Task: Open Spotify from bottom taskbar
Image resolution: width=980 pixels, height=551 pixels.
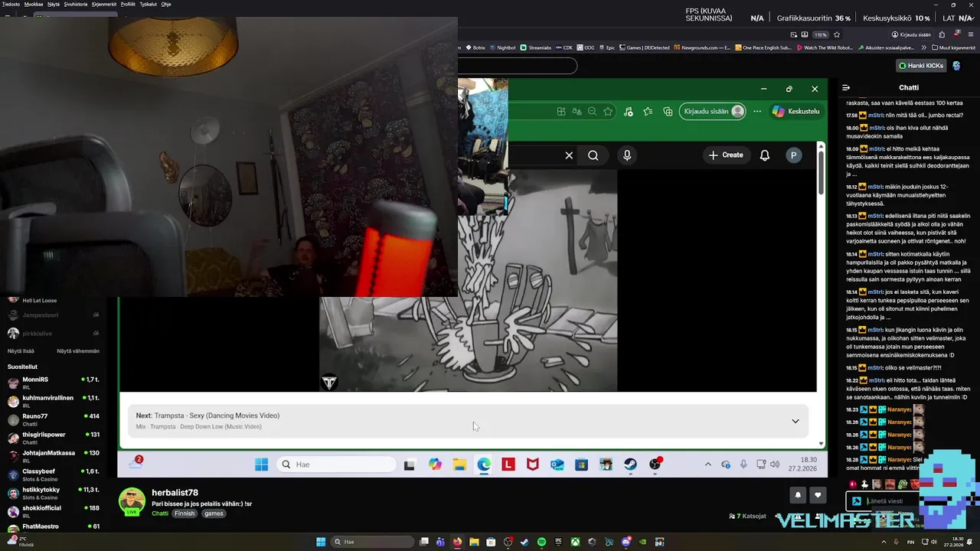Action: pyautogui.click(x=541, y=542)
